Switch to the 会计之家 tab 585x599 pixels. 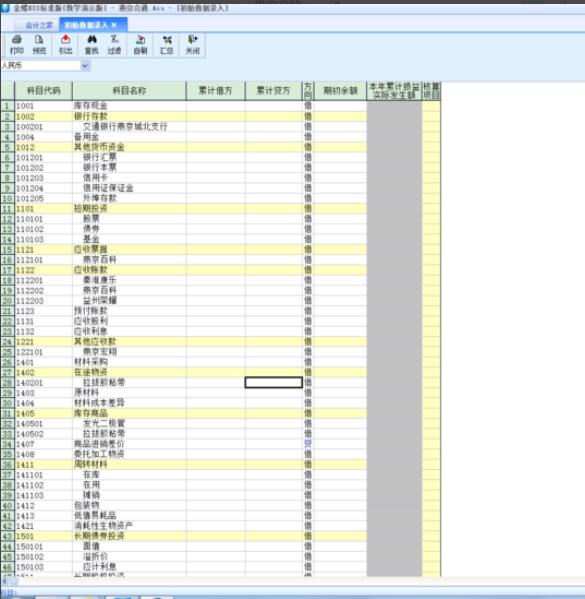(38, 25)
